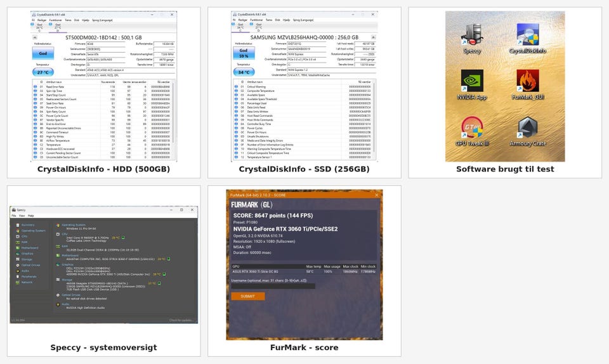
Task: Click the God 59 % health status button
Action: (x=244, y=53)
